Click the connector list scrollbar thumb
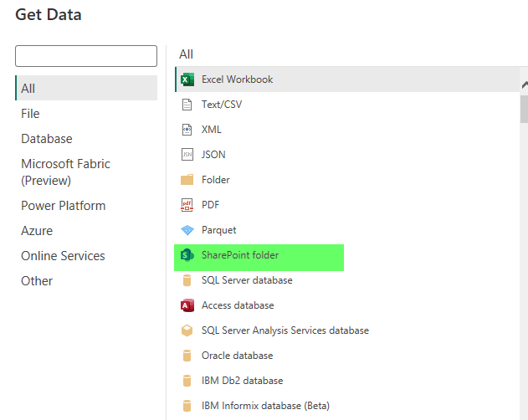The height and width of the screenshot is (420, 528). [x=524, y=109]
